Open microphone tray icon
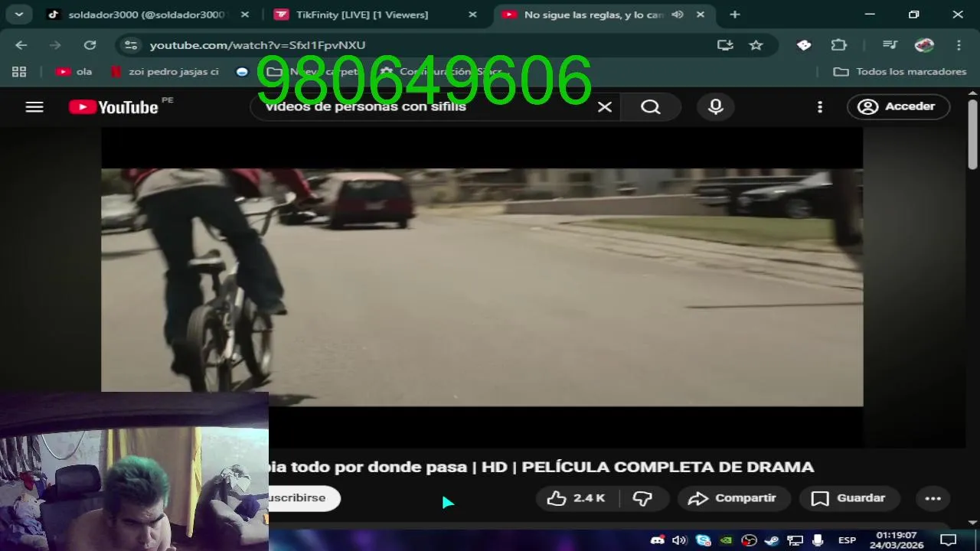 click(x=818, y=540)
